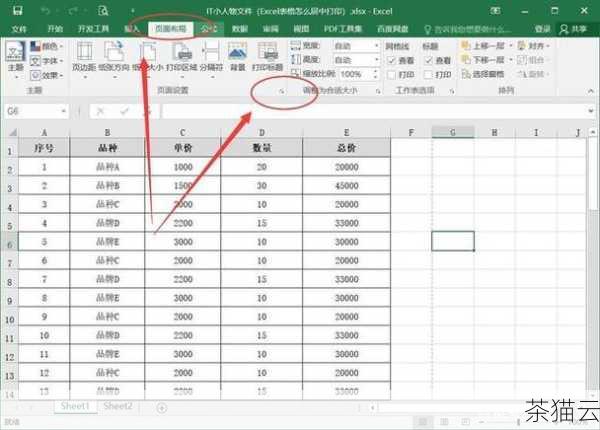Redo the last action

tap(73, 11)
